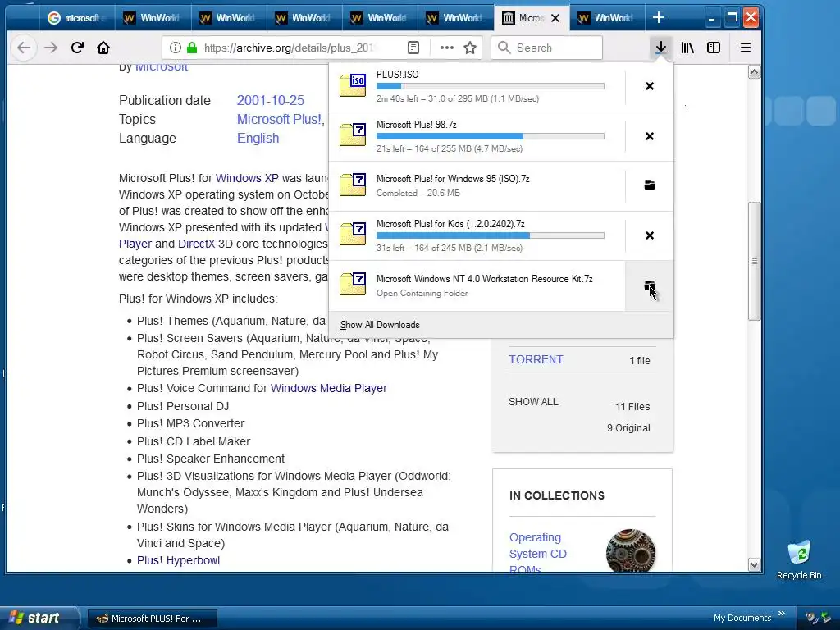This screenshot has width=840, height=630.
Task: Click My Documents toolbar in taskbar
Action: pos(742,618)
